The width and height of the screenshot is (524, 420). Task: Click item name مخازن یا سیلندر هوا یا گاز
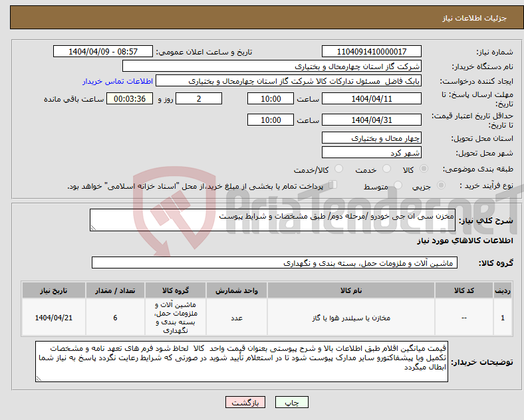coord(351,318)
